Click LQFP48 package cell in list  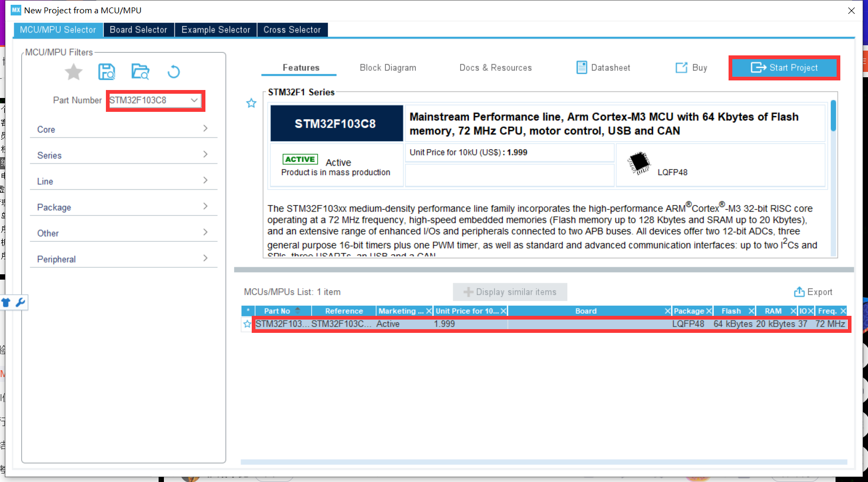[688, 324]
